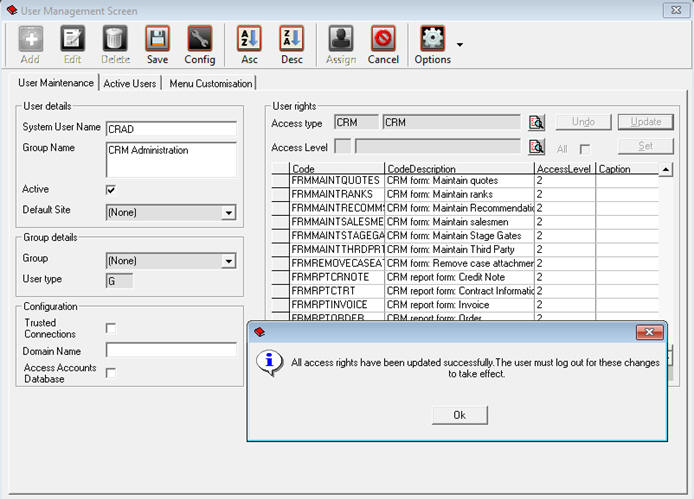Open the Default Site dropdown

pyautogui.click(x=228, y=213)
